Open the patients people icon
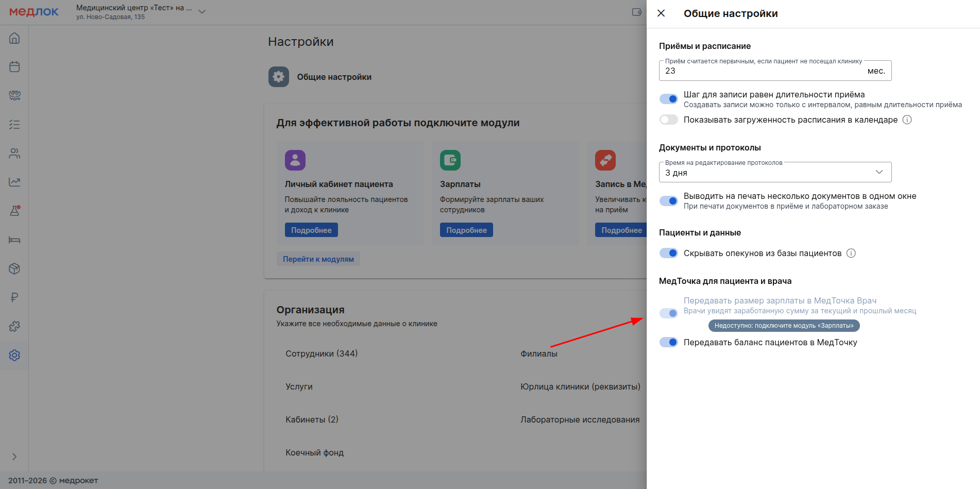Screen dimensions: 980x489 (14, 154)
